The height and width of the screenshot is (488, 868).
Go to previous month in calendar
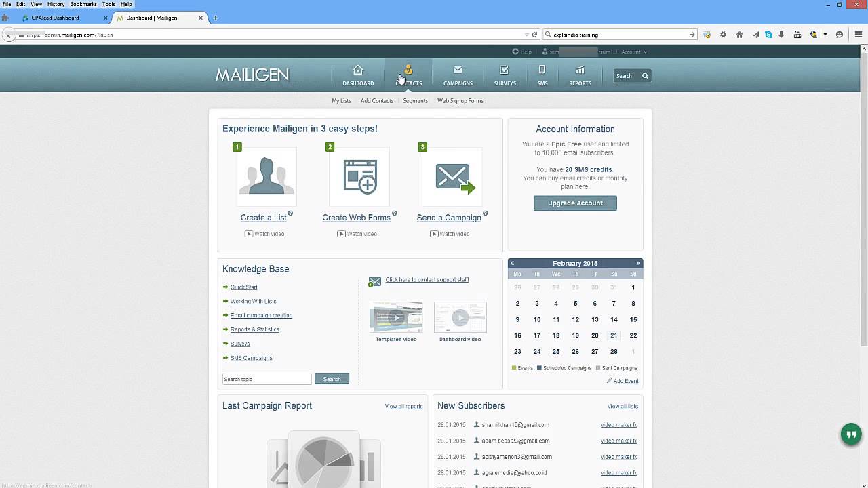coord(513,263)
